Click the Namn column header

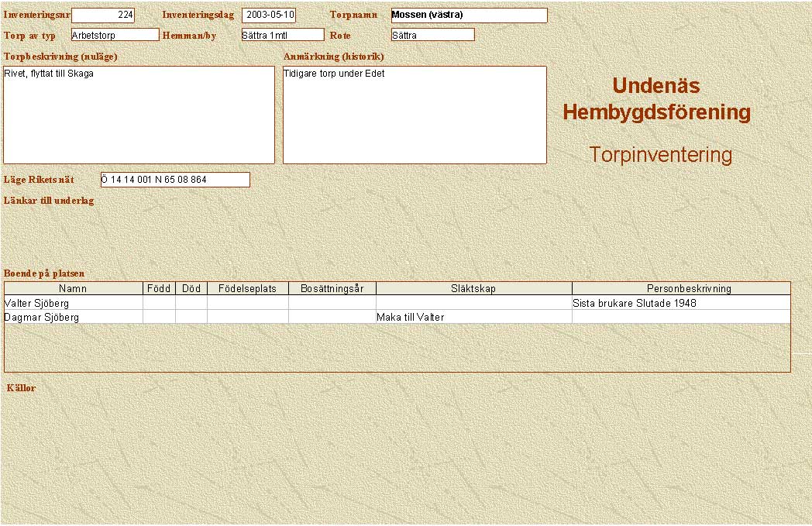coord(73,289)
